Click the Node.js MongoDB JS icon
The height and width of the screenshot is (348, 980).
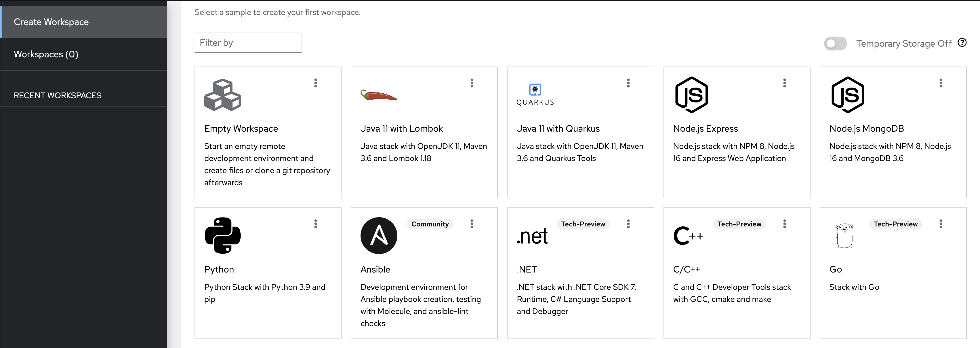pyautogui.click(x=848, y=95)
